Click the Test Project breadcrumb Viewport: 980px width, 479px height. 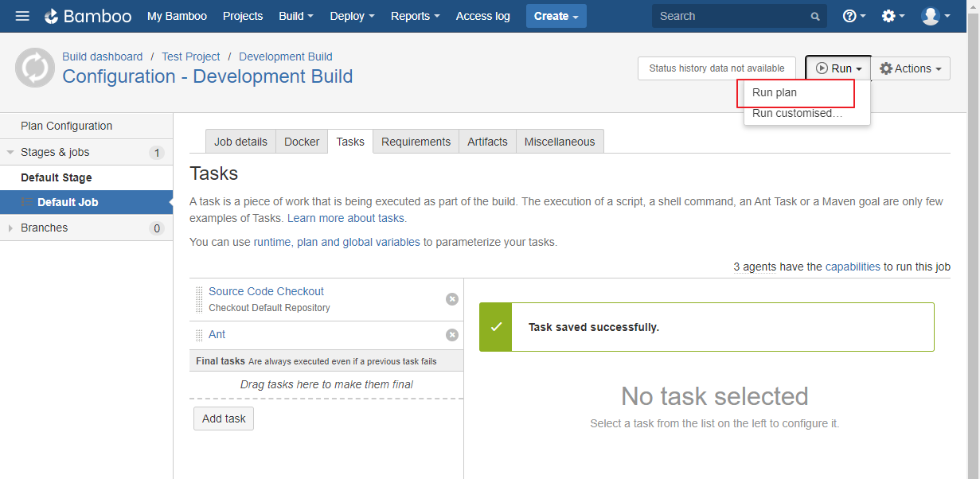pyautogui.click(x=191, y=56)
